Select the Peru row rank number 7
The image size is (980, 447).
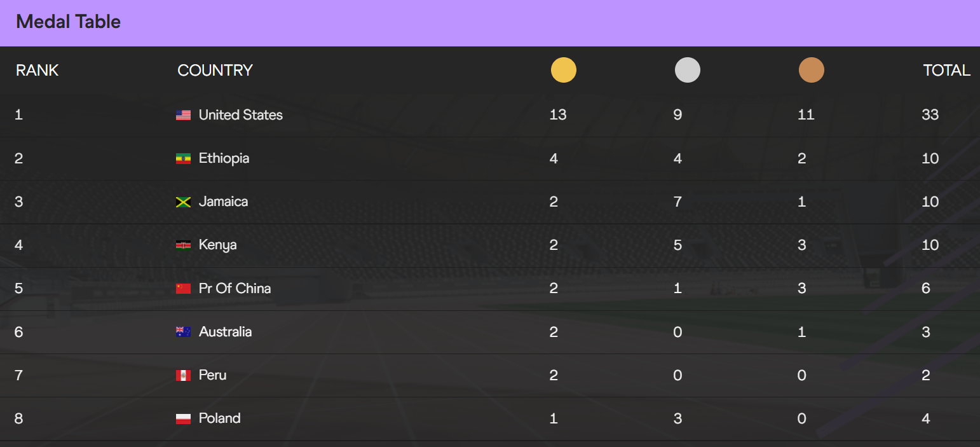19,375
